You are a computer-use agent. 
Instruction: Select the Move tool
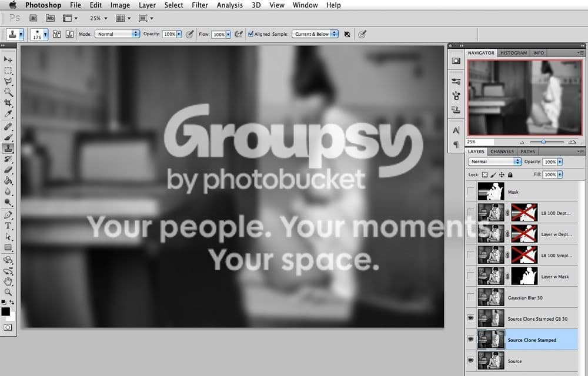click(x=8, y=59)
